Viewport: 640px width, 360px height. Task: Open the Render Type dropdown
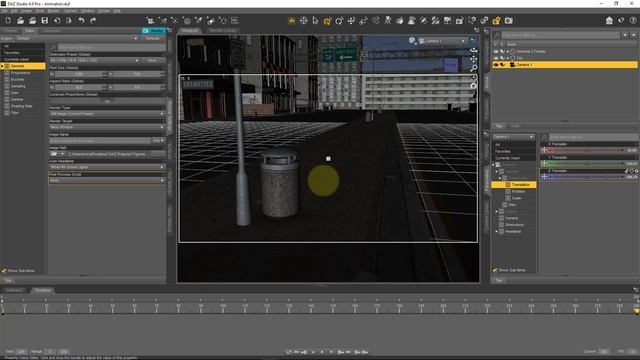107,114
